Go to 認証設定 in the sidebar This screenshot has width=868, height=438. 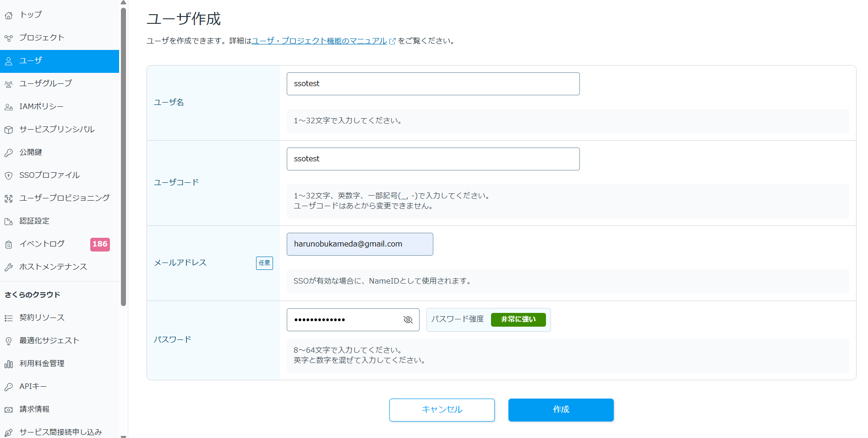point(34,221)
